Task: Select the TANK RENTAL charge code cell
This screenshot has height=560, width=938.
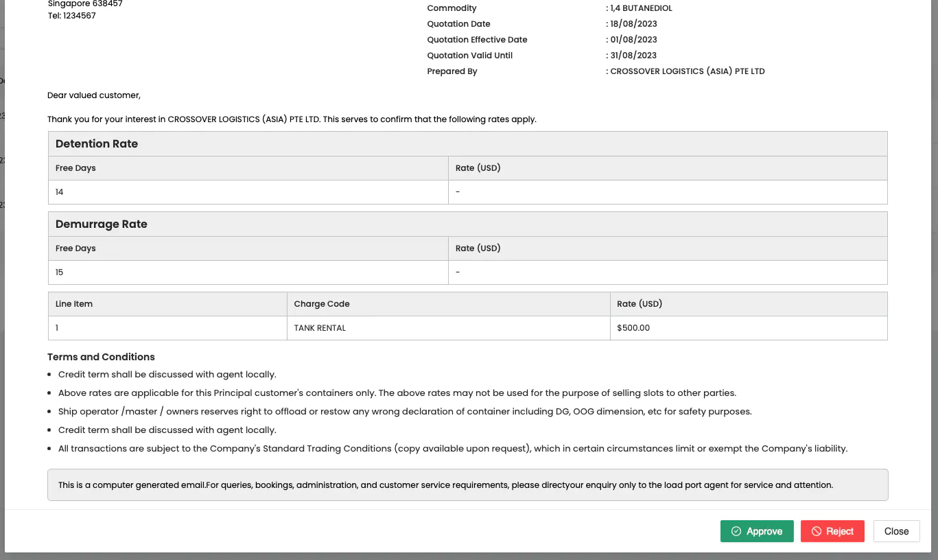Action: click(320, 328)
